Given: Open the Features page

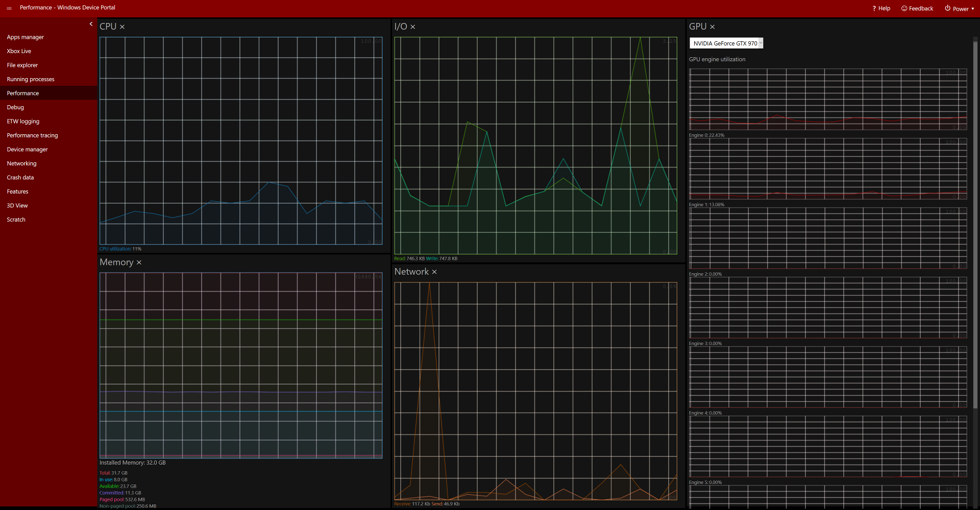Looking at the screenshot, I should click(48, 191).
